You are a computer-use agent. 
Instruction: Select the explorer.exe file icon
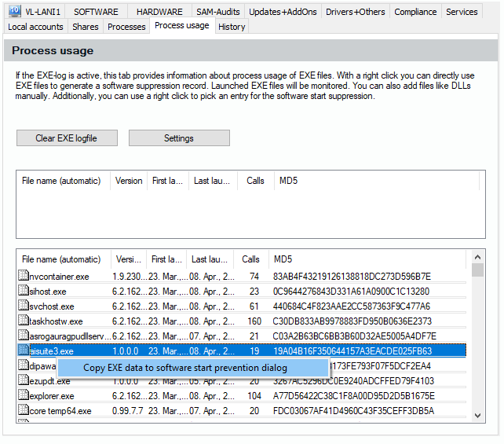[x=24, y=396]
